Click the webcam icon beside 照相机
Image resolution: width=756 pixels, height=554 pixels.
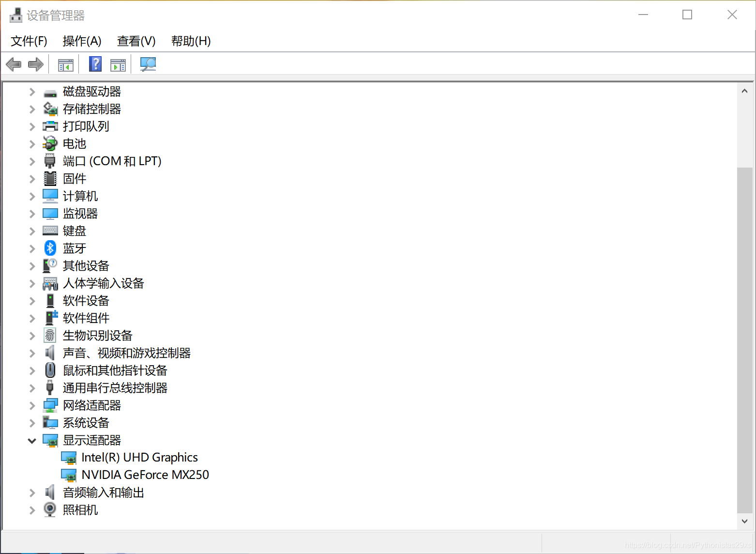pos(50,509)
